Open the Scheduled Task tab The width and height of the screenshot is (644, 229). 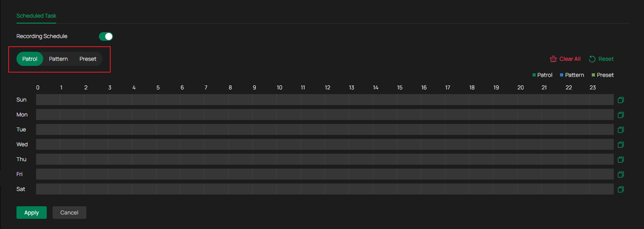click(36, 16)
